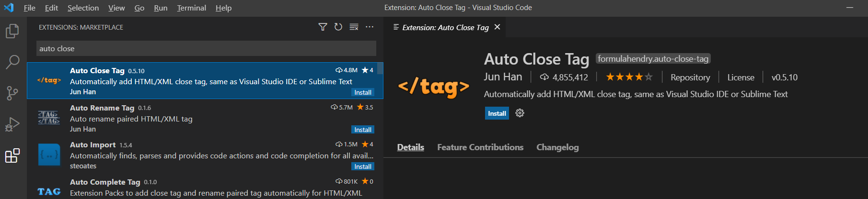Image resolution: width=868 pixels, height=199 pixels.
Task: Install Auto Rename Tag from the list
Action: coord(363,130)
